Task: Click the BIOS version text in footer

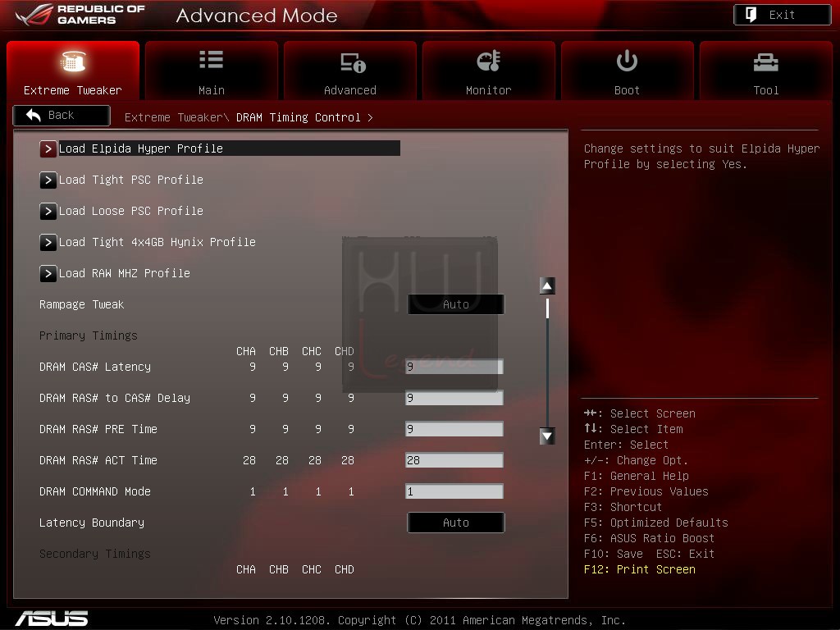Action: coord(419,620)
